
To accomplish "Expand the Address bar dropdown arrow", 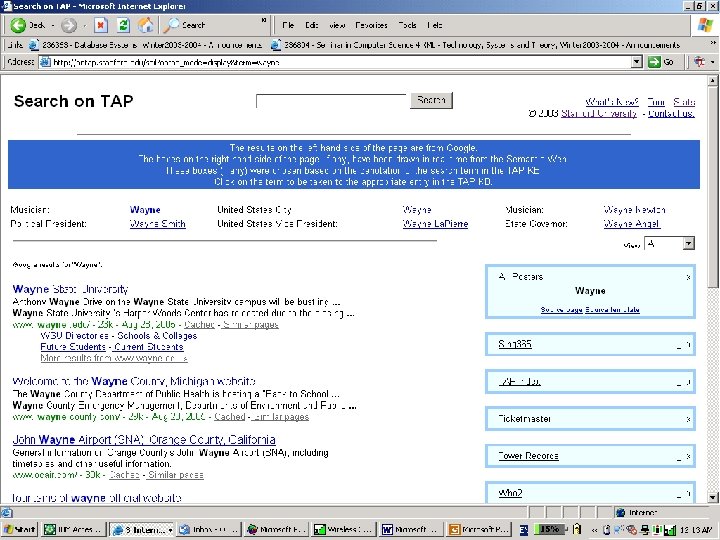I will tap(636, 62).
